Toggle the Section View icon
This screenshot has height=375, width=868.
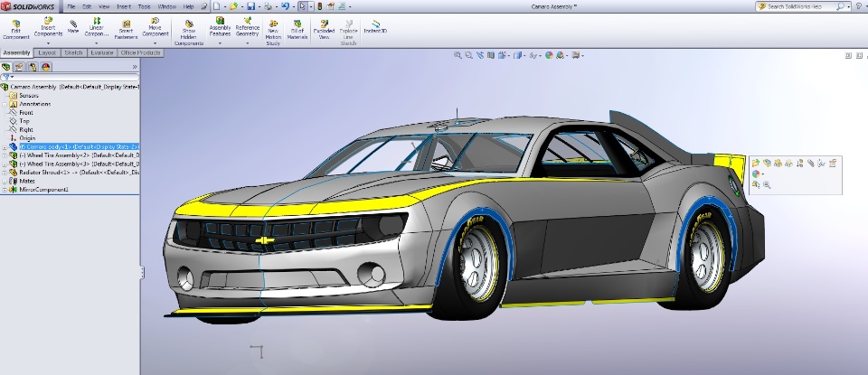(x=491, y=55)
